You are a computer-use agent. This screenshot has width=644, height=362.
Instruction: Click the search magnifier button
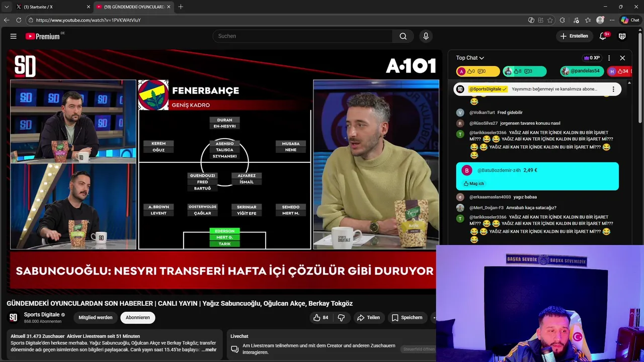[403, 36]
